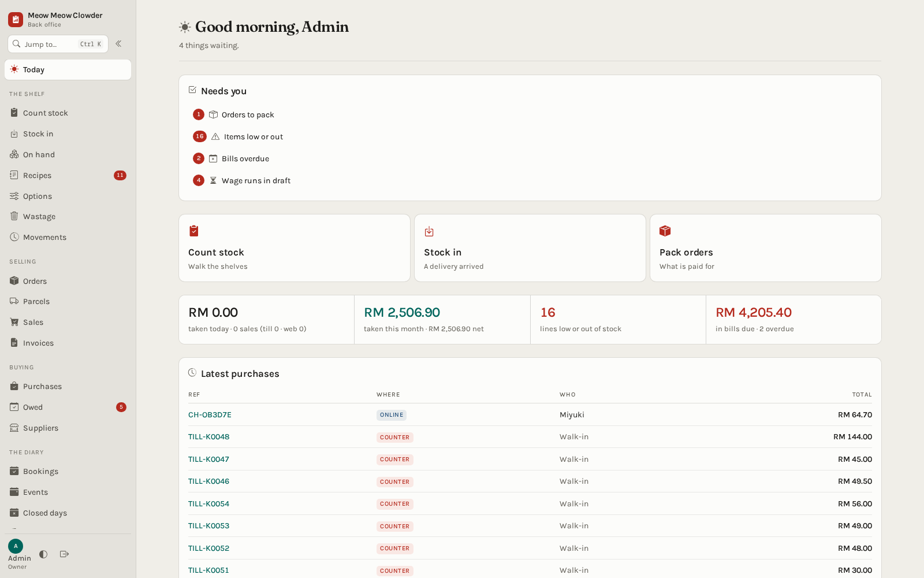This screenshot has width=924, height=578.
Task: Click the log out icon beside Admin
Action: tap(64, 554)
